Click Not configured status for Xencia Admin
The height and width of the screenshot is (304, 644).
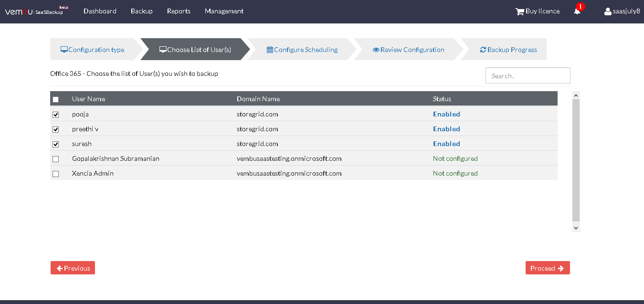click(x=455, y=173)
